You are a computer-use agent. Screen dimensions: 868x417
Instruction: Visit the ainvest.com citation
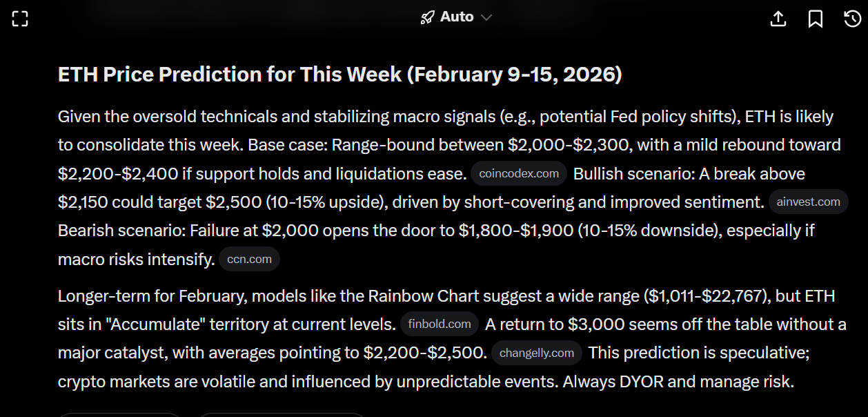click(808, 202)
